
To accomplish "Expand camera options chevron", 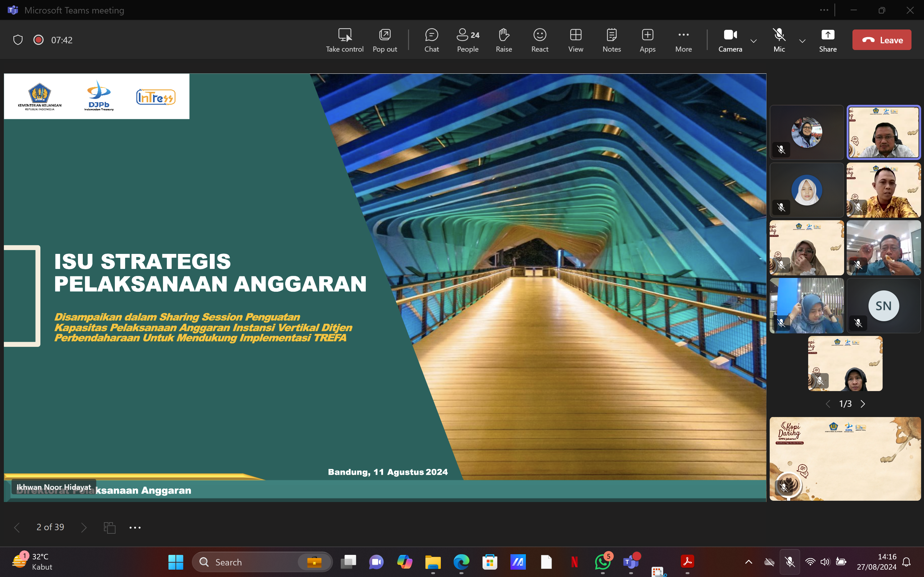I will tap(754, 41).
